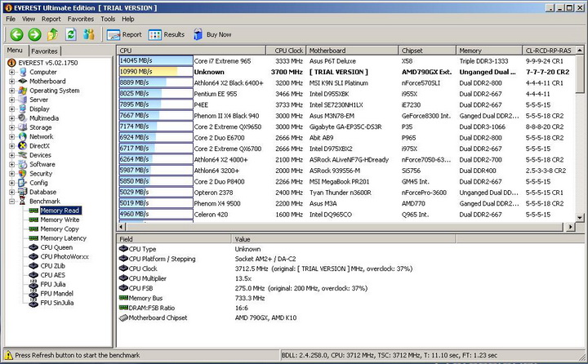Open the View menu
Screen dimensions: 588x364
[29, 19]
